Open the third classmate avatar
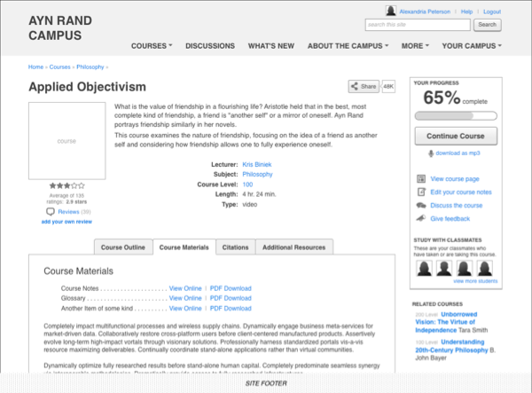This screenshot has width=532, height=393. coord(465,269)
